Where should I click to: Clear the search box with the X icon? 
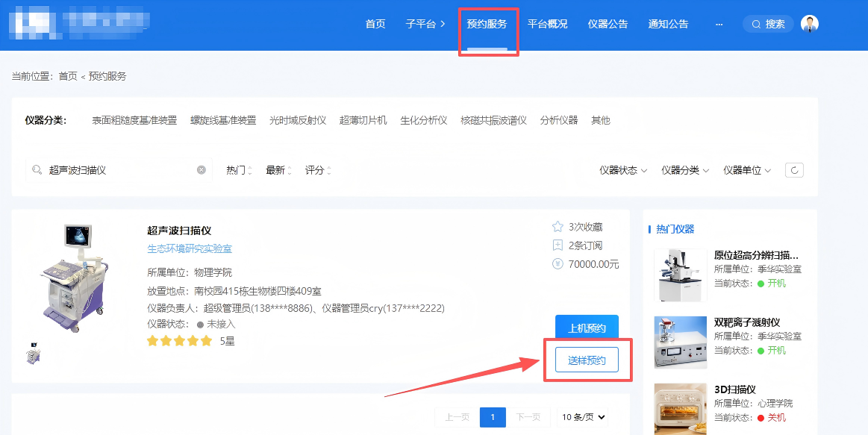pyautogui.click(x=202, y=170)
